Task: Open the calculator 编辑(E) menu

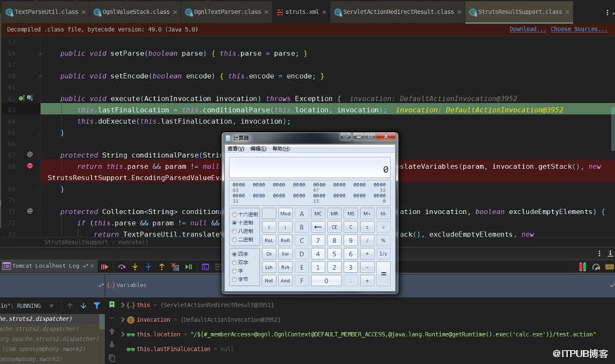Action: pyautogui.click(x=258, y=149)
